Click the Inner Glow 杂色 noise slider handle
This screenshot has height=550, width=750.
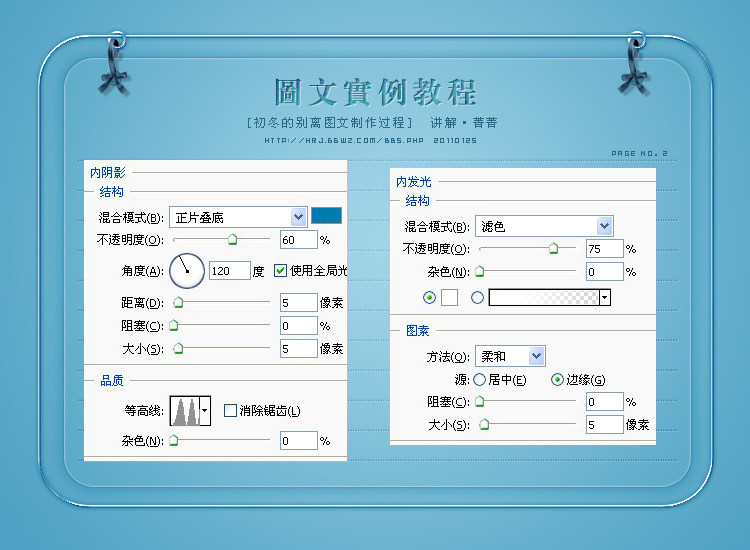(480, 271)
